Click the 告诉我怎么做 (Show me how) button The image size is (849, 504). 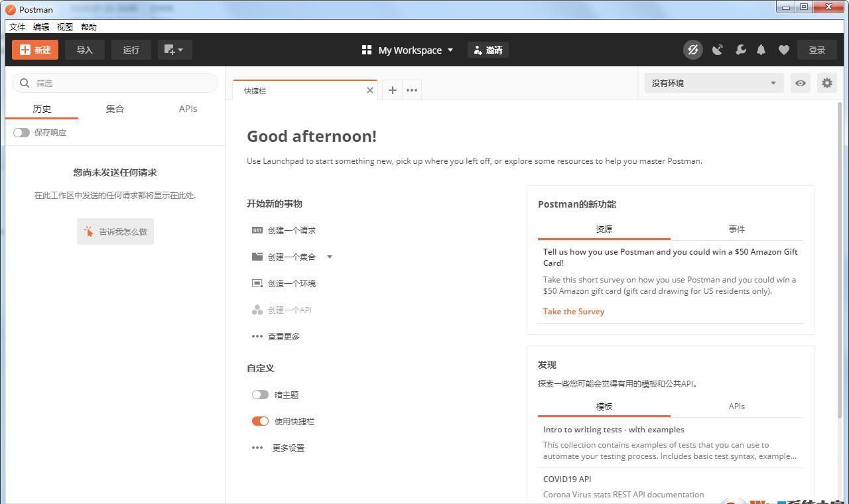click(x=115, y=231)
